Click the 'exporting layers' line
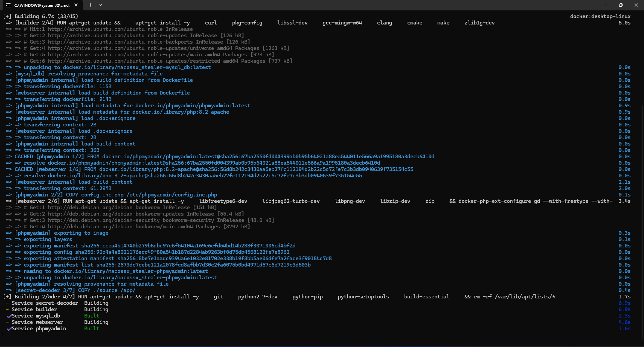 tap(39, 239)
